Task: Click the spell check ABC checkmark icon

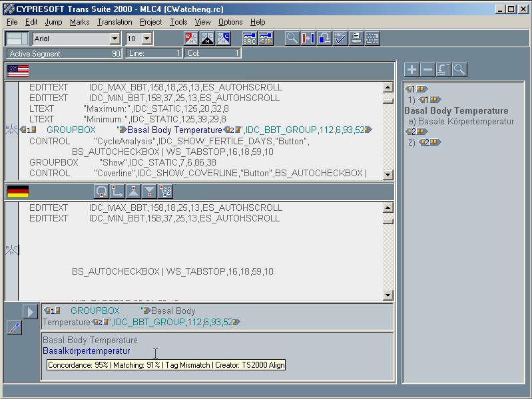Action: click(340, 39)
